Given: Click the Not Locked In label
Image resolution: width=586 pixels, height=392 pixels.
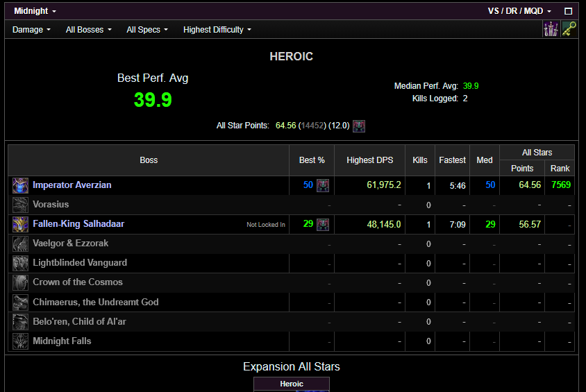Looking at the screenshot, I should click(x=266, y=224).
